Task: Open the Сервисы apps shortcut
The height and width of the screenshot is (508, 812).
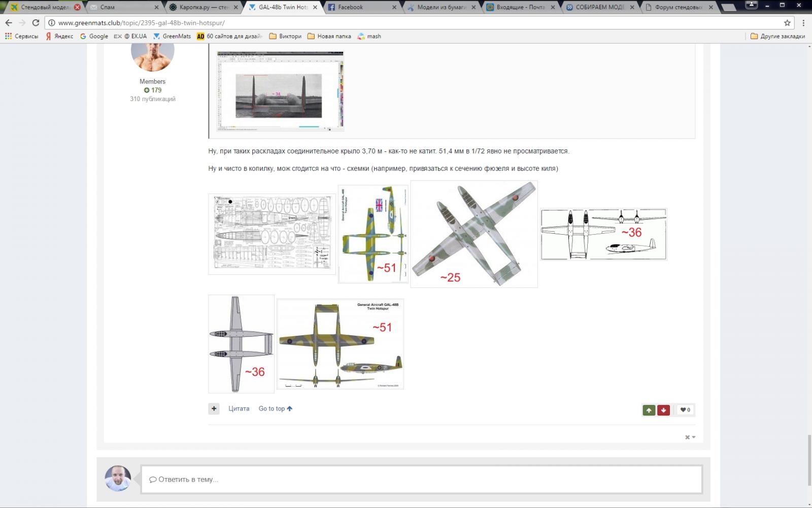Action: [x=21, y=36]
